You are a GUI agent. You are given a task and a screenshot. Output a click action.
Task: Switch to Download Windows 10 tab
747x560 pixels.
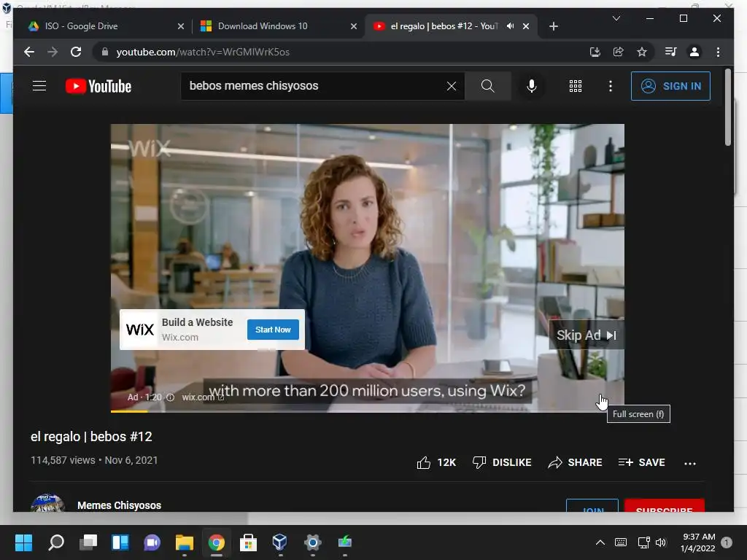277,26
